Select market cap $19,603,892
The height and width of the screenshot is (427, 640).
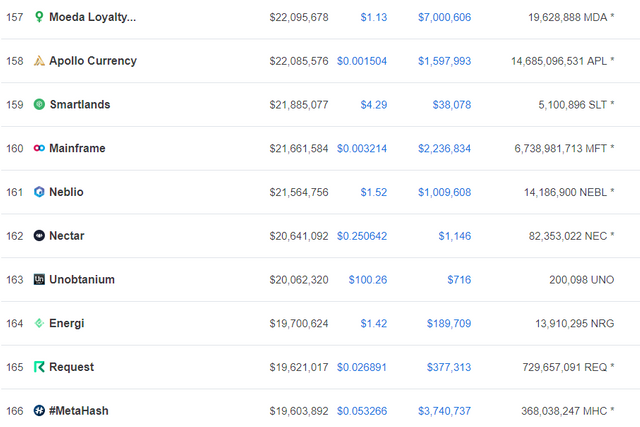point(299,411)
